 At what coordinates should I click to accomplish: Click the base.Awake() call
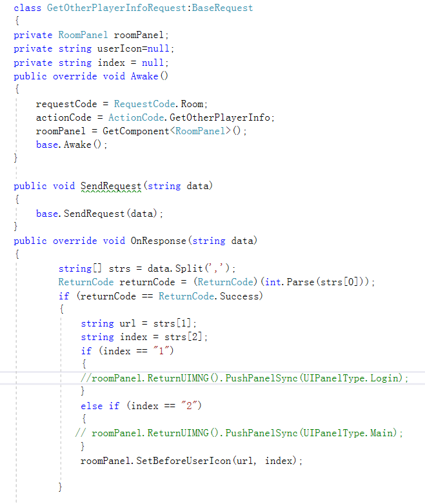[x=72, y=145]
